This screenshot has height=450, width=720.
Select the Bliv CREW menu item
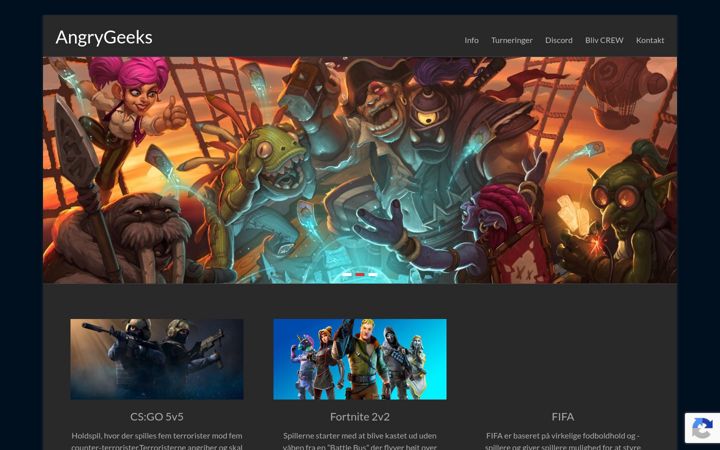pyautogui.click(x=604, y=40)
